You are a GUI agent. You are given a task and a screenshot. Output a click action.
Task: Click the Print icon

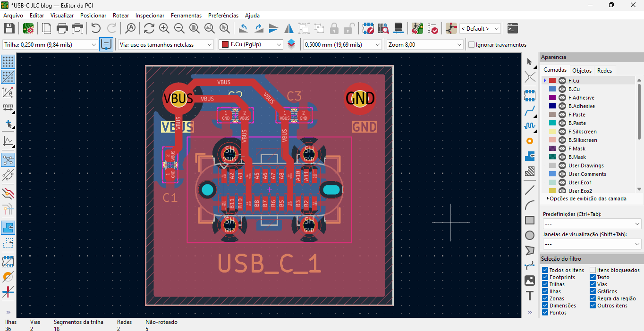[62, 28]
